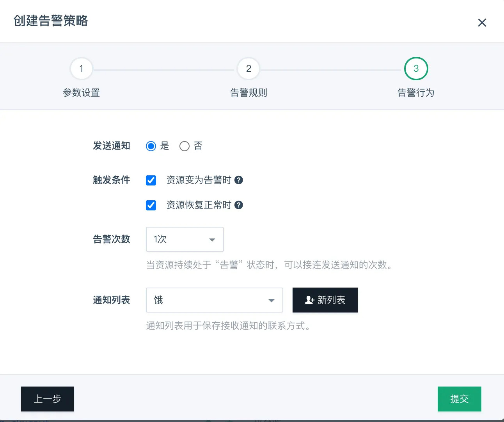Uncheck 资源变为告警时 trigger checkbox
The height and width of the screenshot is (422, 504).
(151, 180)
